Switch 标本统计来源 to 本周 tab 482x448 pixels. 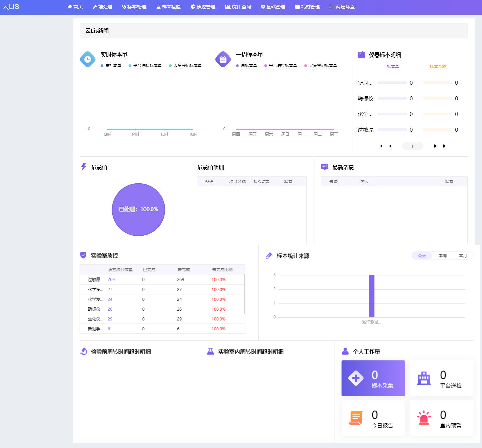pos(443,256)
